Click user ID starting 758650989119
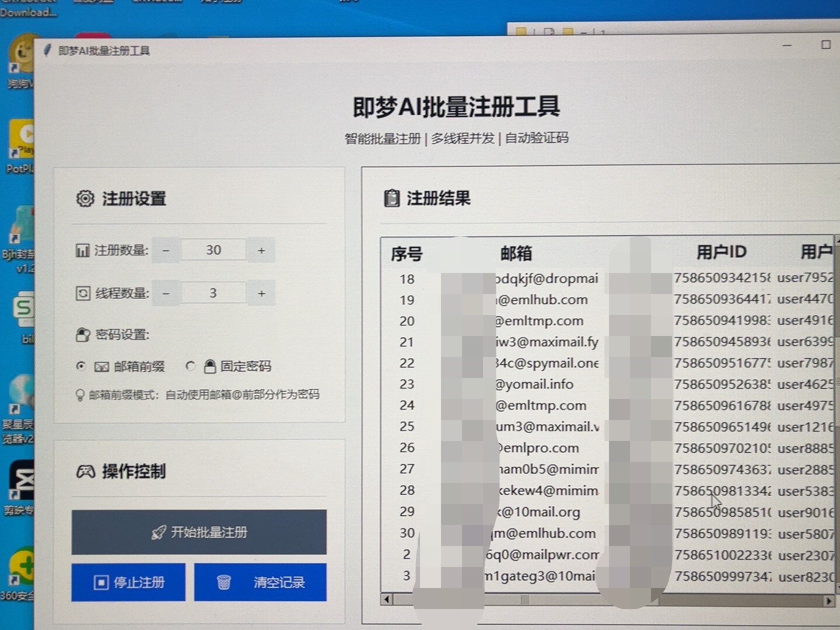This screenshot has width=840, height=630. [x=722, y=534]
